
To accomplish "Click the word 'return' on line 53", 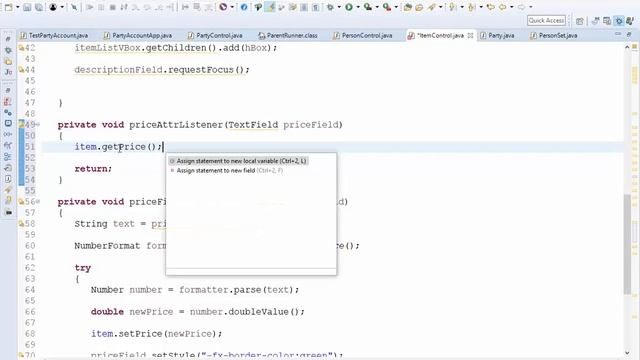I will 91,169.
